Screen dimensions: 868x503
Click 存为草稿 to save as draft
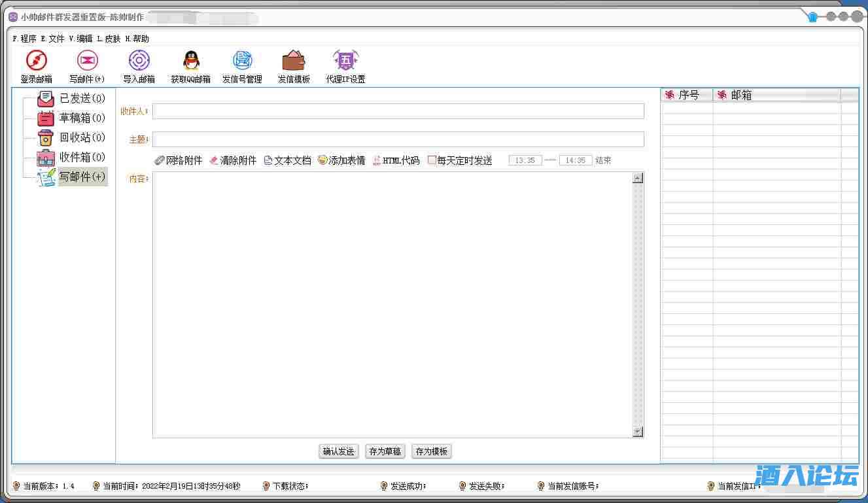tap(385, 451)
